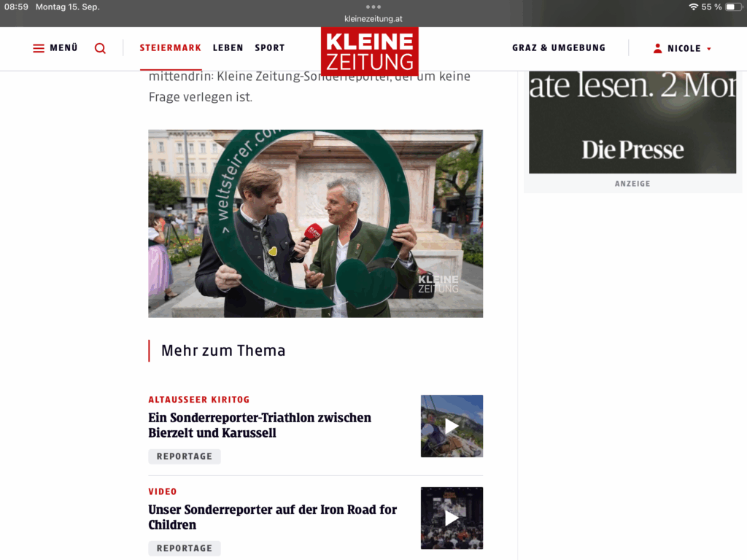
Task: Open the weltsteirer interview photo
Action: point(315,223)
